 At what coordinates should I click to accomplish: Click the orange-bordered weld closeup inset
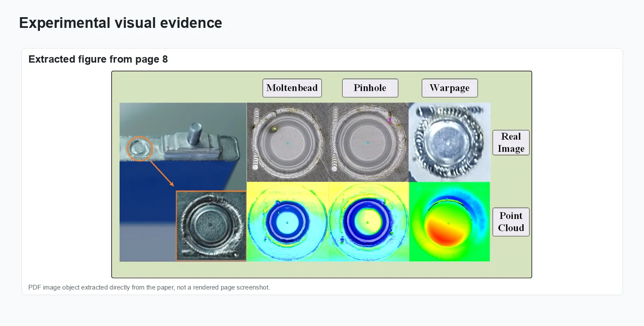point(211,226)
